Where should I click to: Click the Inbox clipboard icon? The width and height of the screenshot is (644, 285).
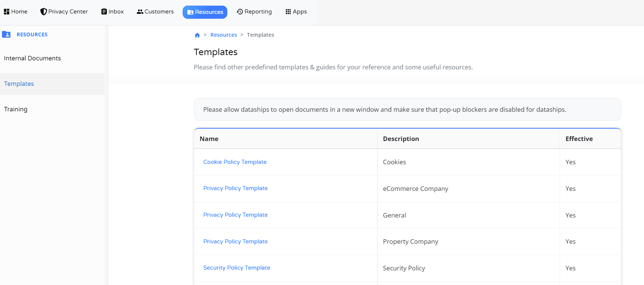click(104, 12)
